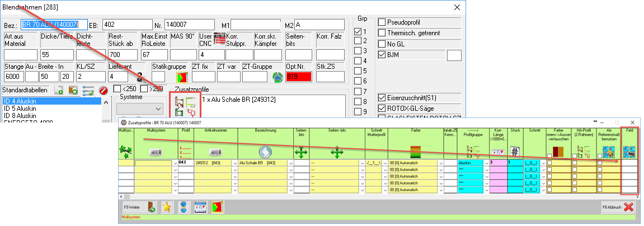Open the first row Seiten-bits dropdown
The image size is (644, 226).
[362, 163]
